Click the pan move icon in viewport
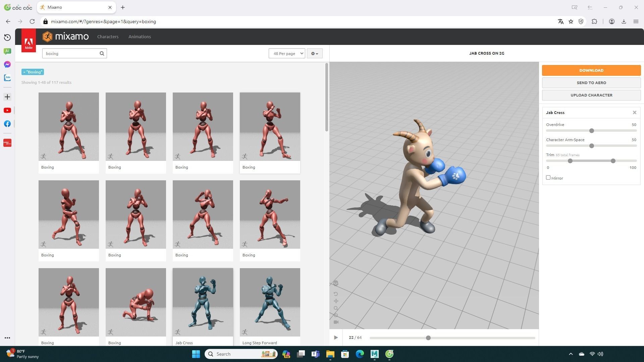This screenshot has width=644, height=362. coord(336,301)
